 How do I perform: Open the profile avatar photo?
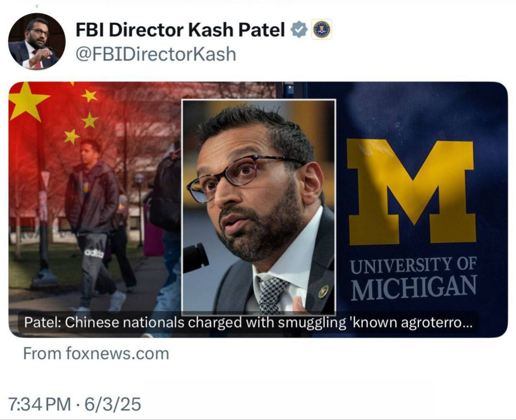(x=37, y=41)
